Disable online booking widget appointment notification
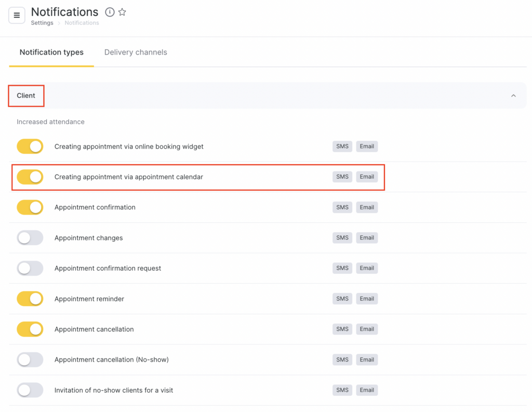532x412 pixels. (x=30, y=147)
